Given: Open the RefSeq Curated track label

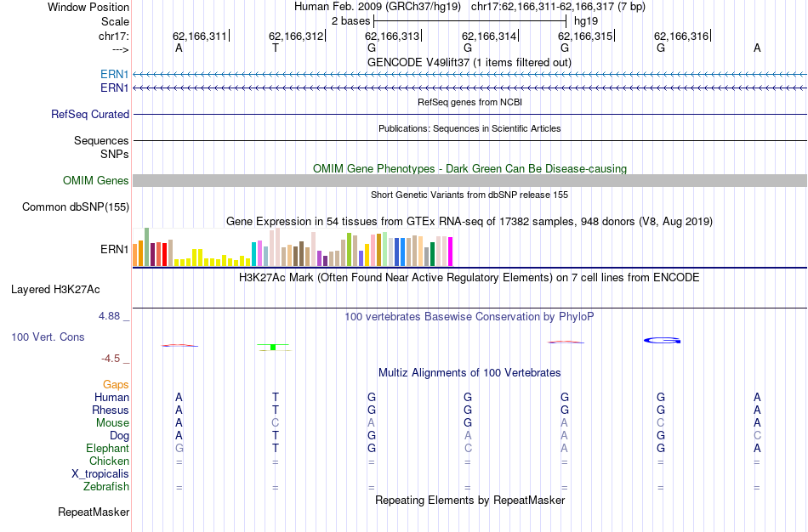Looking at the screenshot, I should coord(90,115).
